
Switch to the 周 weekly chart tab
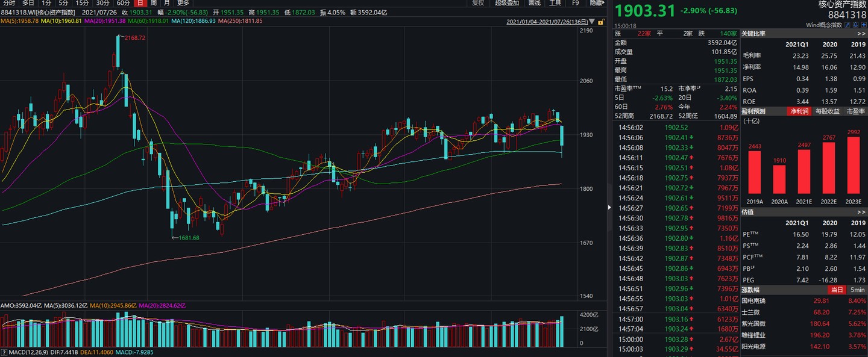[x=153, y=3]
